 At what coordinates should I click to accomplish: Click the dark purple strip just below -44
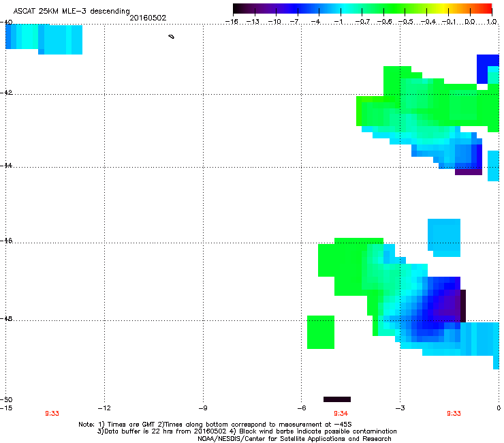469,172
